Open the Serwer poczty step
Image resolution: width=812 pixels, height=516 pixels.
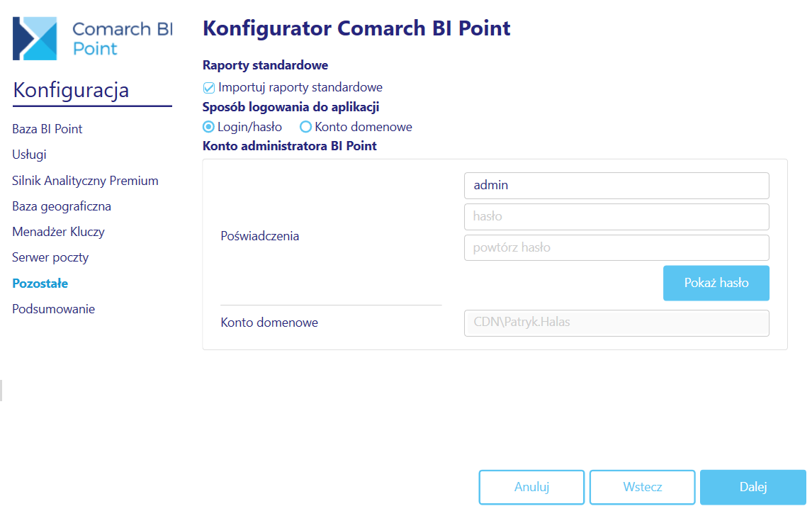pos(50,257)
